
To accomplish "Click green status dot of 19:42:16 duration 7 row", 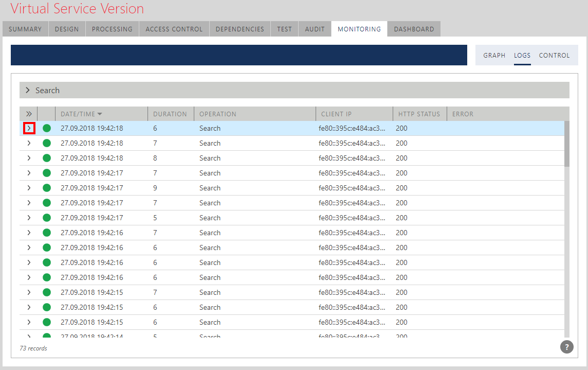I will tap(47, 233).
